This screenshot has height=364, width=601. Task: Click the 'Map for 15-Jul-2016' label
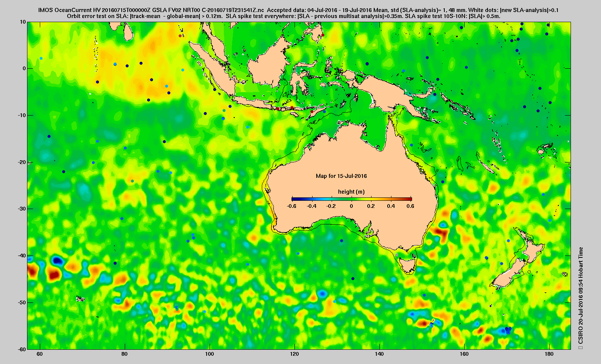[x=341, y=176]
